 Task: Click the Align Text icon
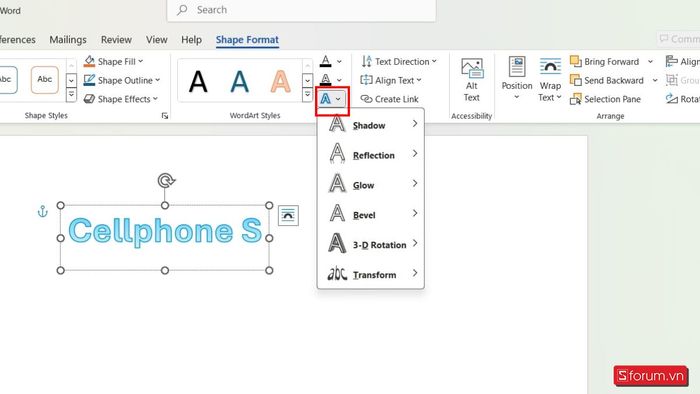tap(366, 80)
